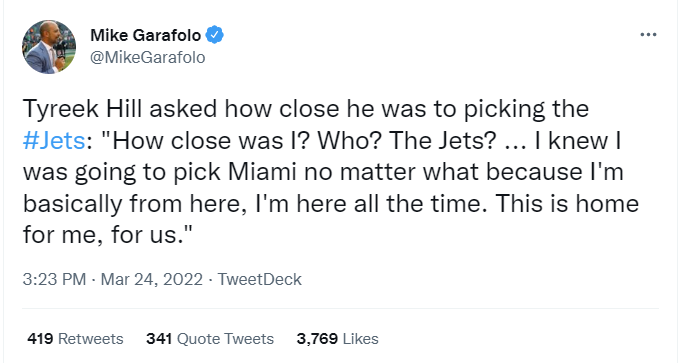Open Mike Garafolo's profile picture
682x363 pixels.
point(49,47)
